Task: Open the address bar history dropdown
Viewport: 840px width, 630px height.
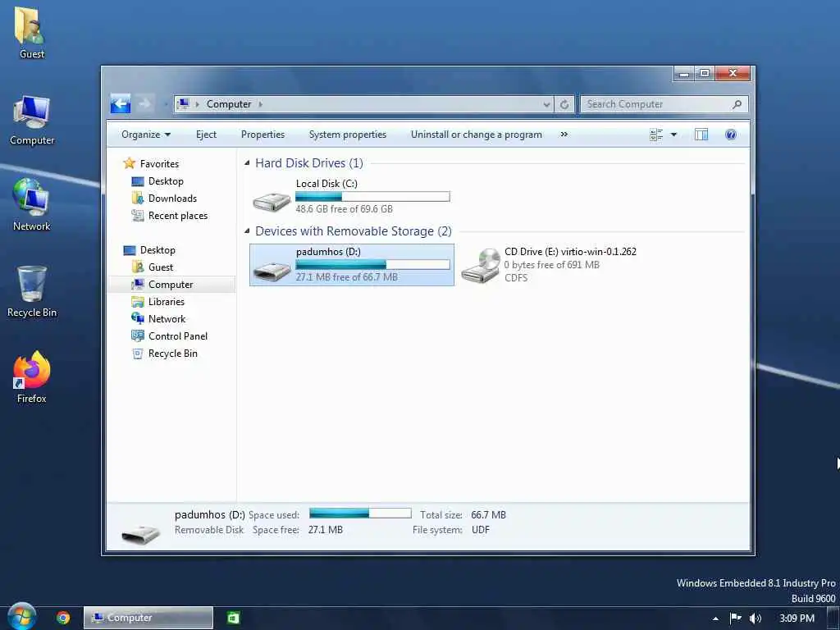Action: 546,104
